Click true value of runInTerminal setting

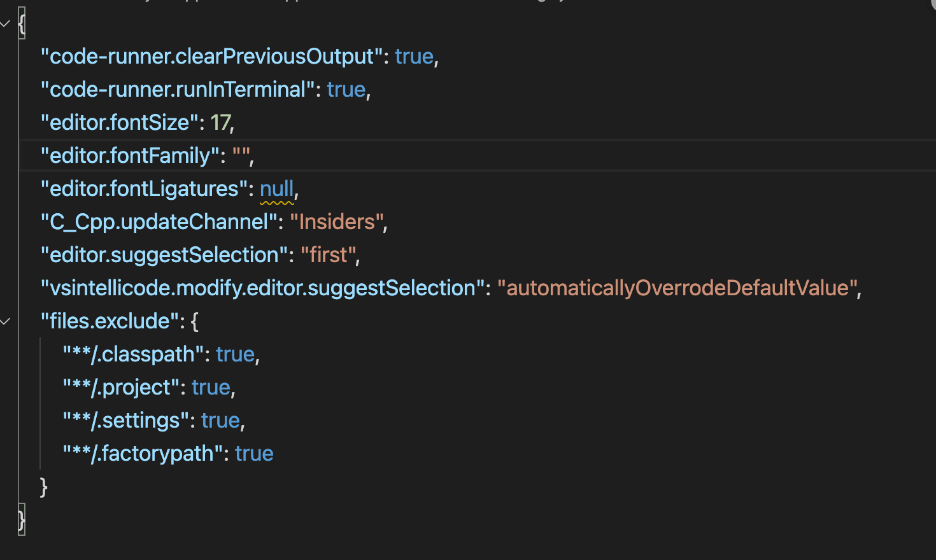tap(346, 90)
